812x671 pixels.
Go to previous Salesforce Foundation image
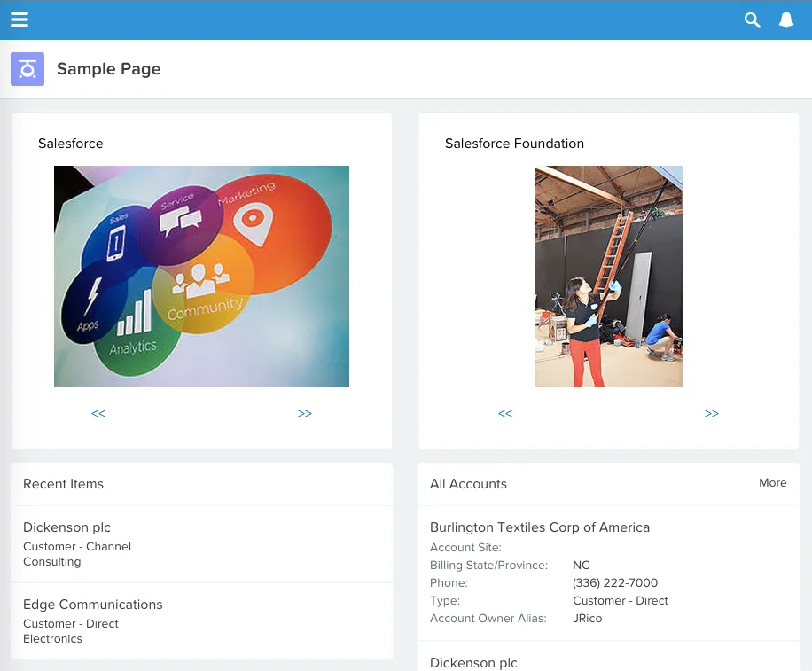click(505, 413)
